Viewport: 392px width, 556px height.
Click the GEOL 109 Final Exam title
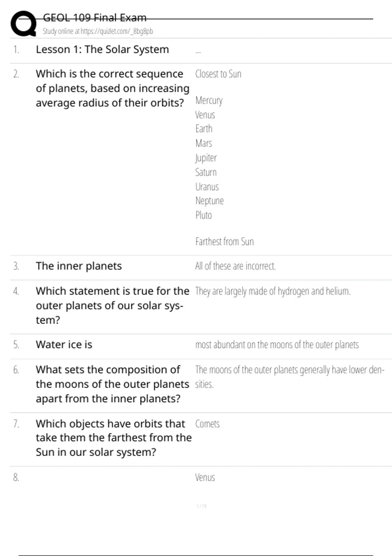click(95, 18)
